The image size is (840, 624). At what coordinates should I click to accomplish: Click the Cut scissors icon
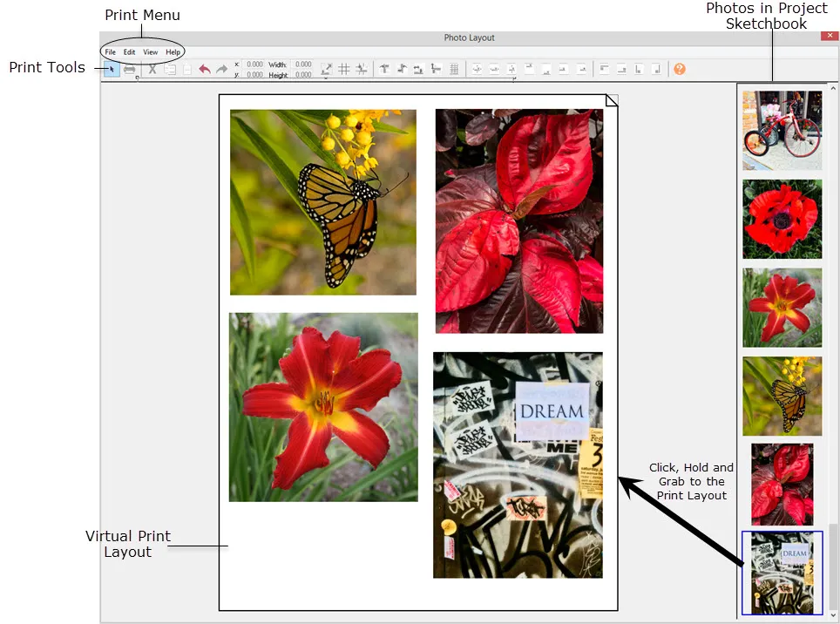(x=152, y=69)
